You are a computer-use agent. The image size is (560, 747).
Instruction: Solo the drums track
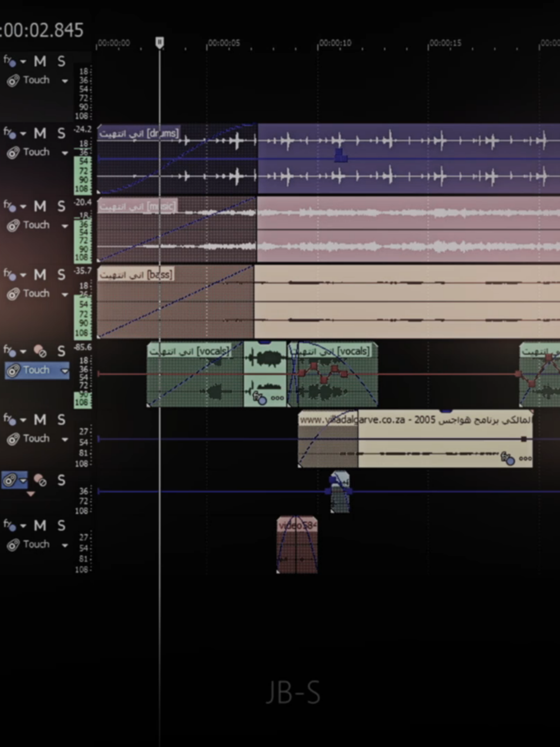61,133
